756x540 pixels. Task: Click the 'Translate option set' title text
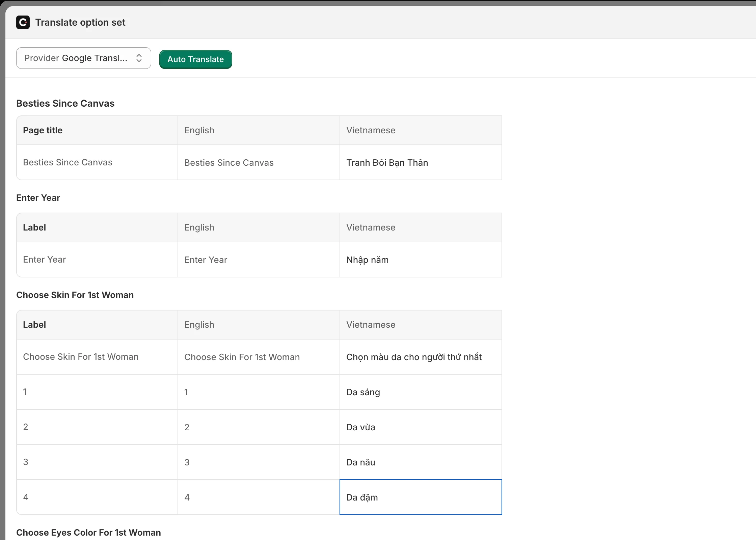click(x=80, y=22)
